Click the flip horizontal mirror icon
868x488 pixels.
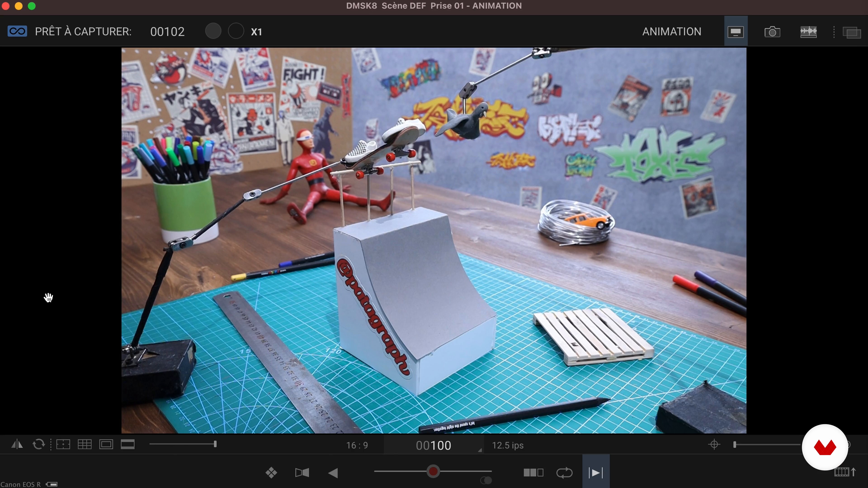(x=17, y=445)
